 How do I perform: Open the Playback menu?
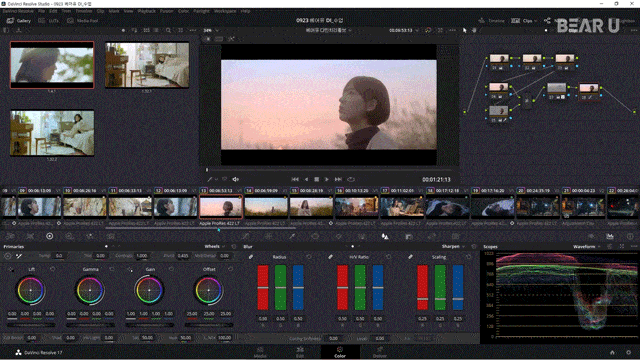[147, 11]
